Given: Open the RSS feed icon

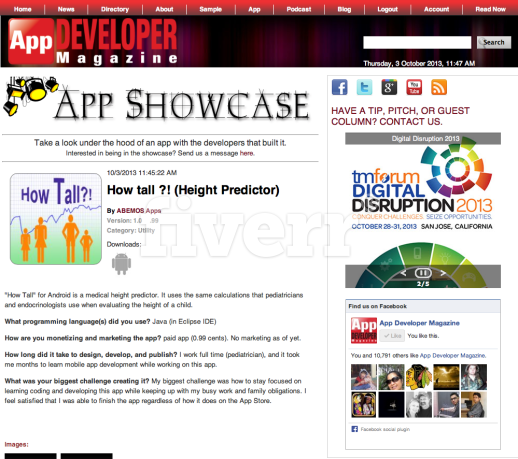Looking at the screenshot, I should click(439, 87).
